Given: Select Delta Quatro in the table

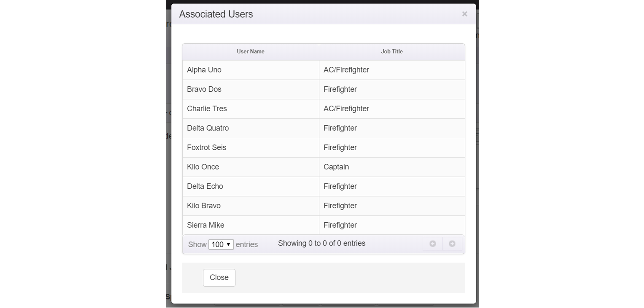Looking at the screenshot, I should [x=208, y=128].
